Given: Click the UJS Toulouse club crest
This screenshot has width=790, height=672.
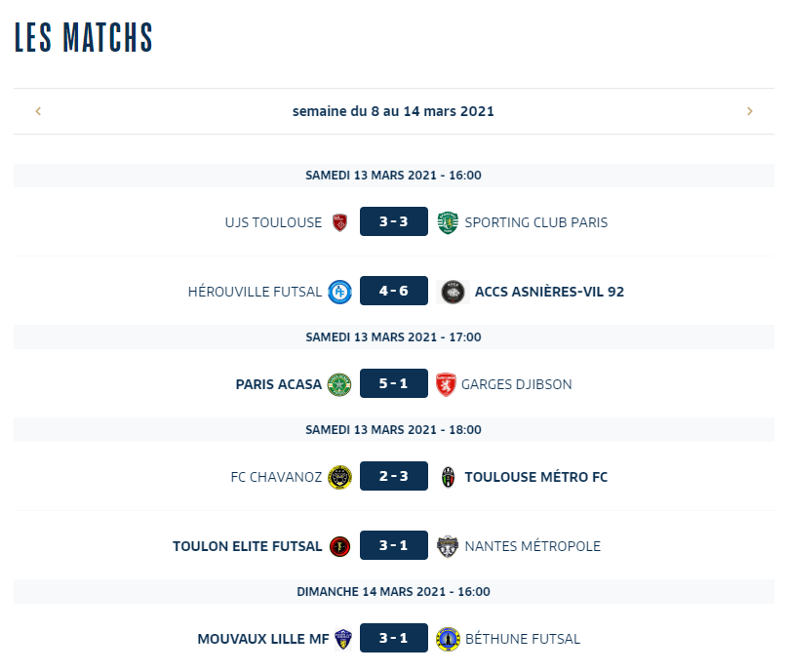Looking at the screenshot, I should (x=340, y=222).
